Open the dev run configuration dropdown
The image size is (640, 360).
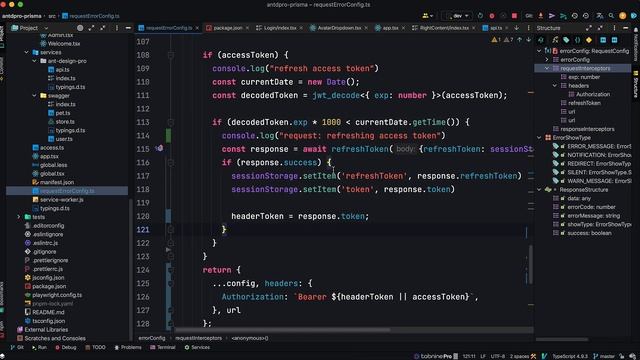(x=457, y=16)
